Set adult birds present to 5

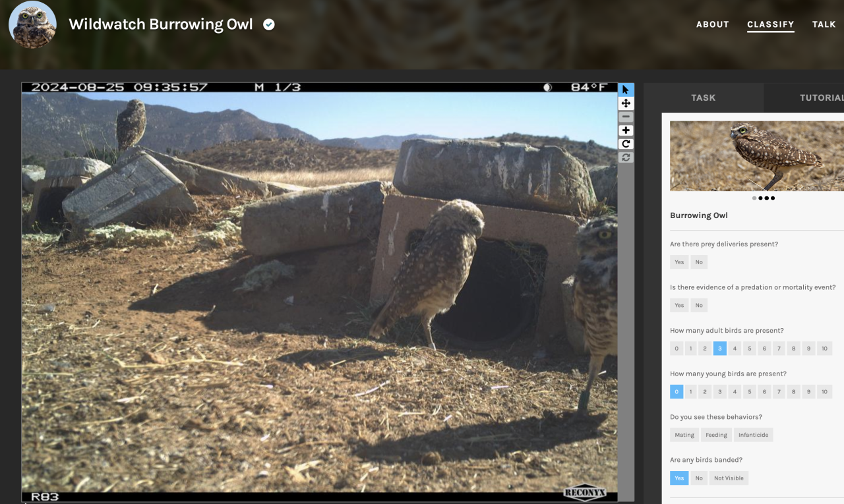tap(750, 349)
